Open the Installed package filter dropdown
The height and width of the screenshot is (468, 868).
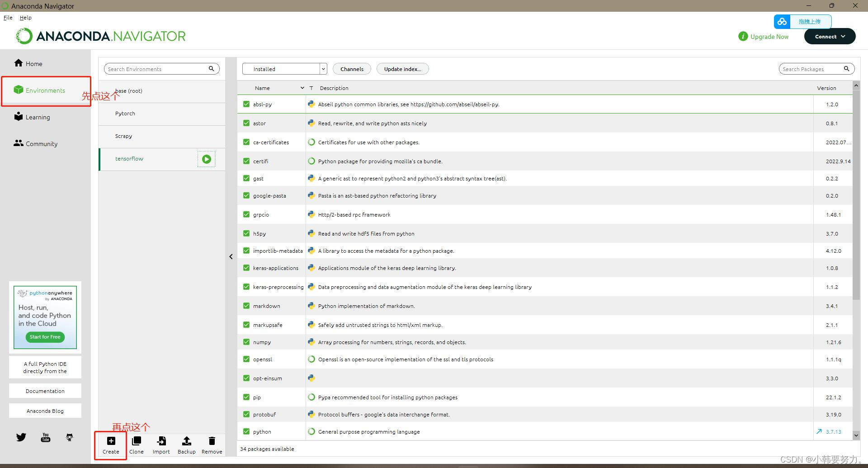[x=285, y=69]
